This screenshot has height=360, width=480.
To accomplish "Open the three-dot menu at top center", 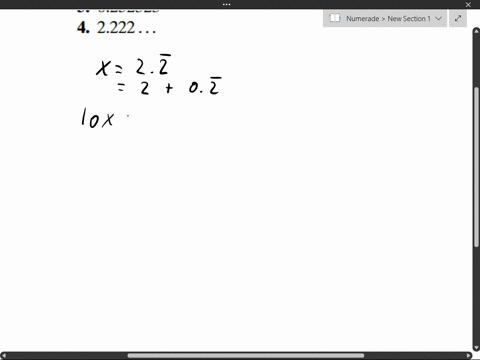I will (226, 4).
